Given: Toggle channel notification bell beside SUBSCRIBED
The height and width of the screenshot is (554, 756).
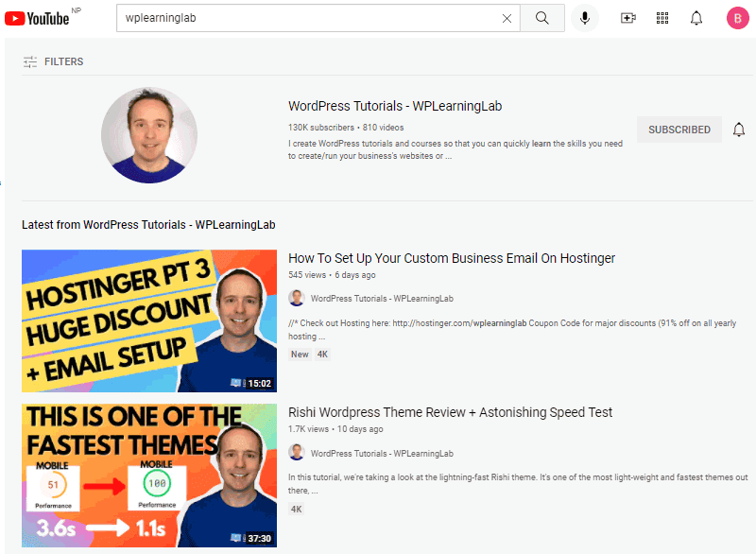Looking at the screenshot, I should click(739, 130).
